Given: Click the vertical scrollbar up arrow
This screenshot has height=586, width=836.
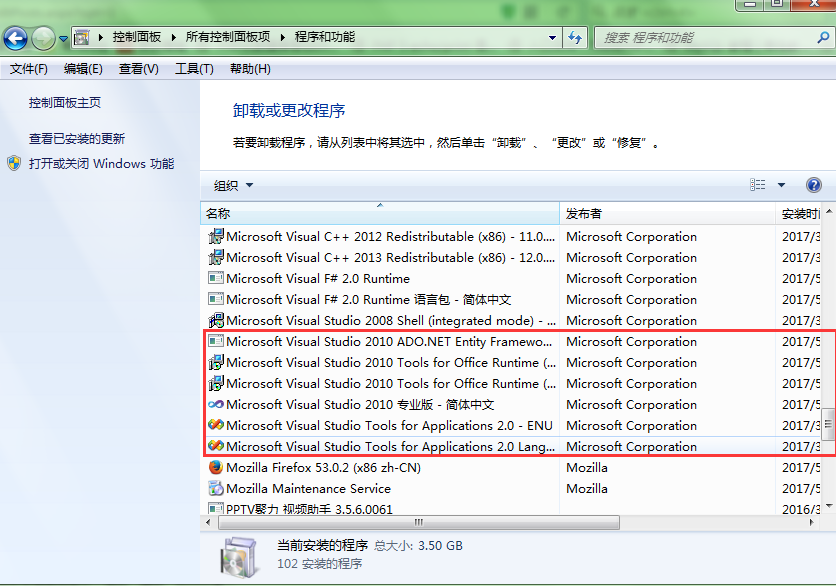Looking at the screenshot, I should pyautogui.click(x=829, y=212).
